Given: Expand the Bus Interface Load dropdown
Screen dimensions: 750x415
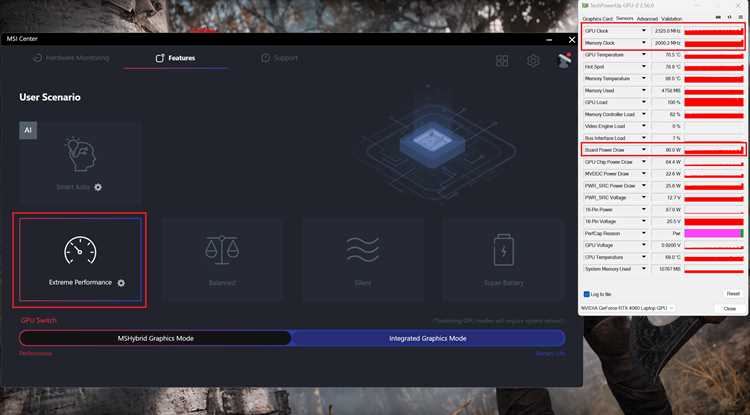Looking at the screenshot, I should click(x=644, y=138).
